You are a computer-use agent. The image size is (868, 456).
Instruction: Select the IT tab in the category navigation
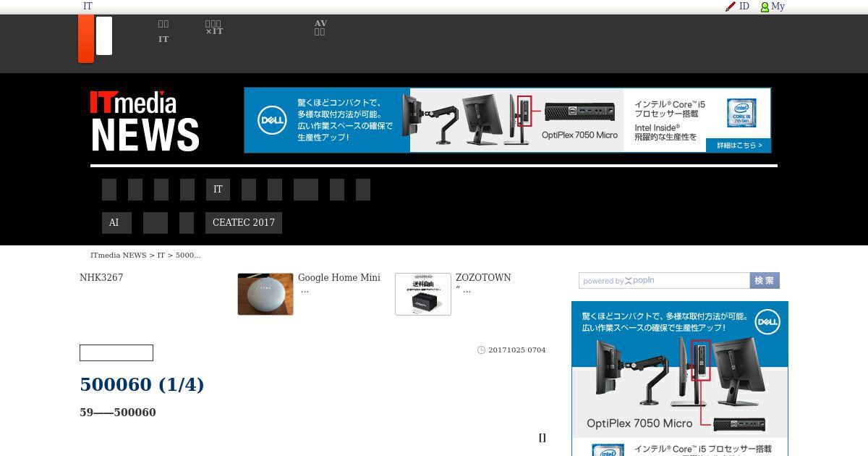coord(218,190)
